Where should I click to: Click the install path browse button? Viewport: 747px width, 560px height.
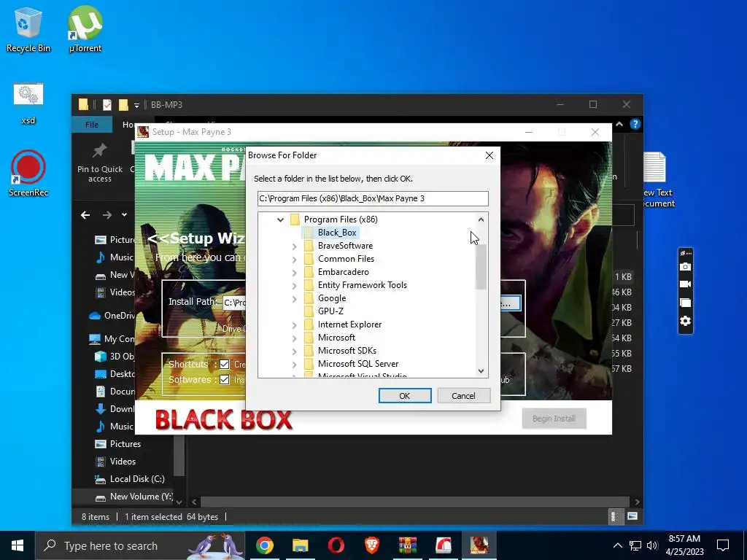pyautogui.click(x=510, y=303)
